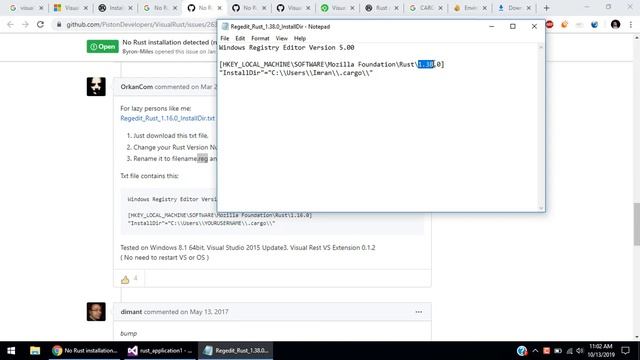This screenshot has width=640, height=360.
Task: Switch to the Microsoft logo tab
Action: (70, 8)
